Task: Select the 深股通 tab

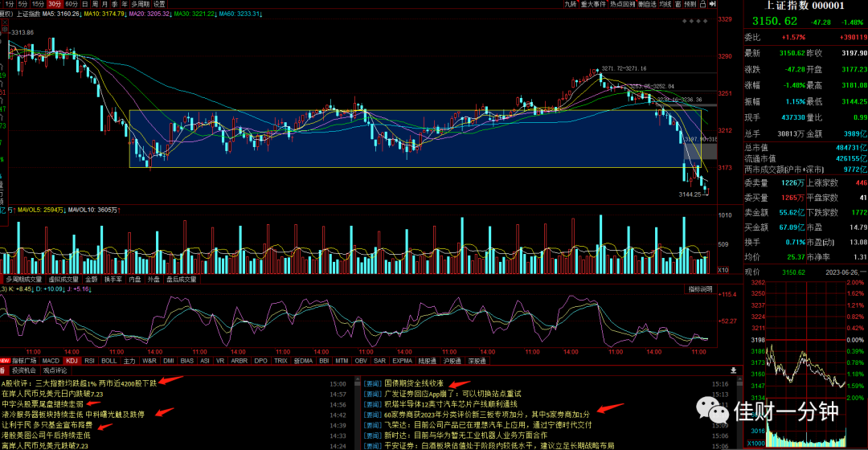Action: pos(477,361)
